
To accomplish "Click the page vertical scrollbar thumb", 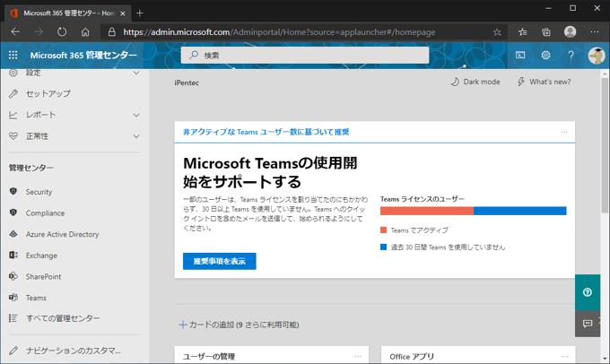I will 605,143.
